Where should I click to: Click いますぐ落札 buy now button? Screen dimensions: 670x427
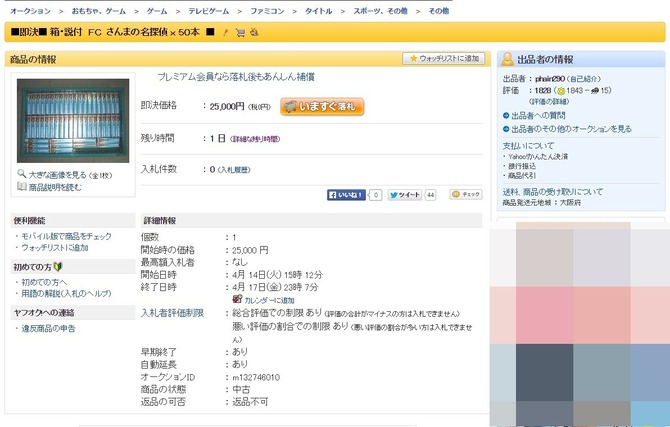[322, 106]
